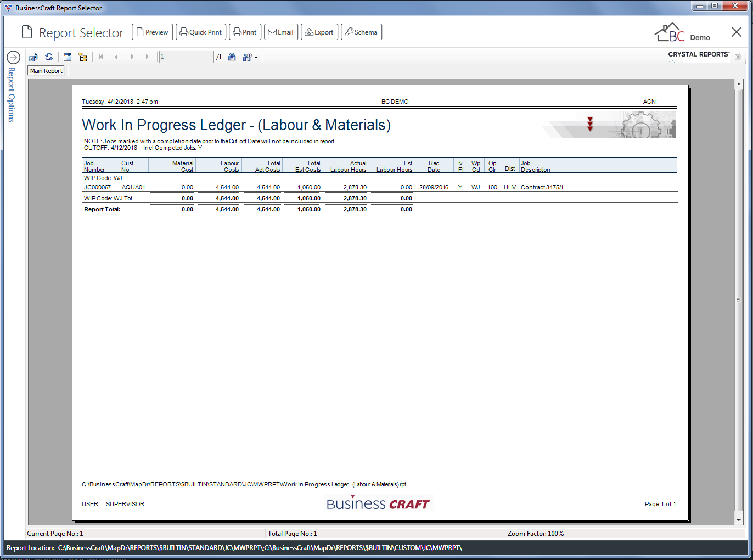Open the Report Options side panel label

(12, 94)
